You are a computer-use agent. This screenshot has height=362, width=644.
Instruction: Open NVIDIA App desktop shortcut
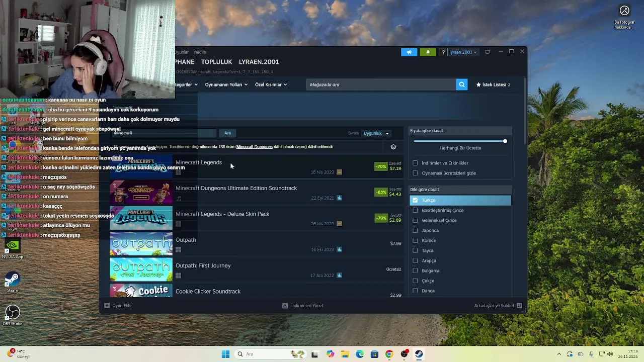click(13, 248)
